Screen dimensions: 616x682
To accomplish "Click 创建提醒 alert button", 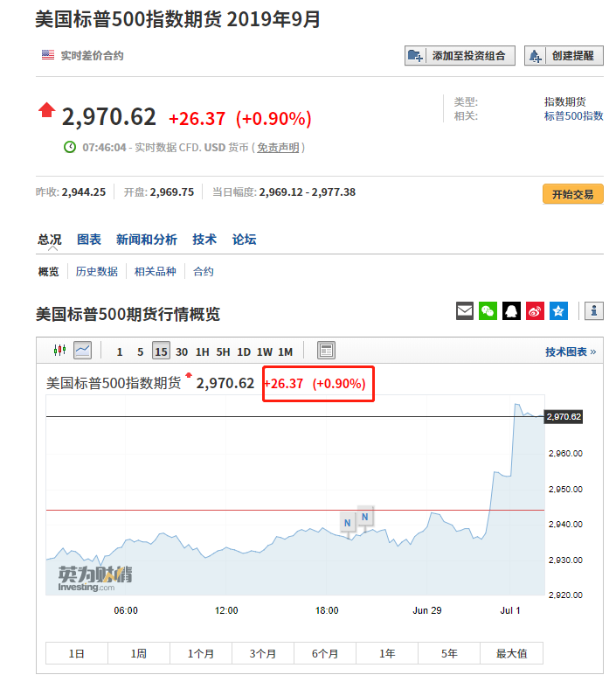I will pyautogui.click(x=564, y=56).
